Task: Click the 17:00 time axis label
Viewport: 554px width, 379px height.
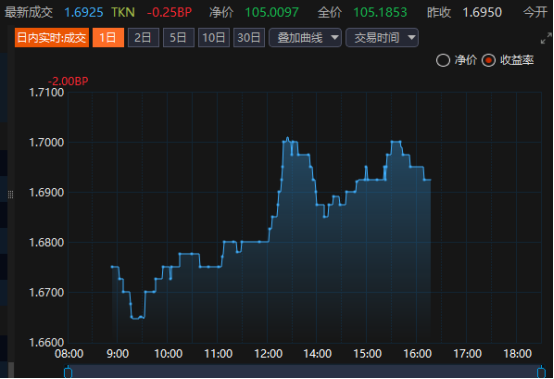Action: tap(467, 354)
